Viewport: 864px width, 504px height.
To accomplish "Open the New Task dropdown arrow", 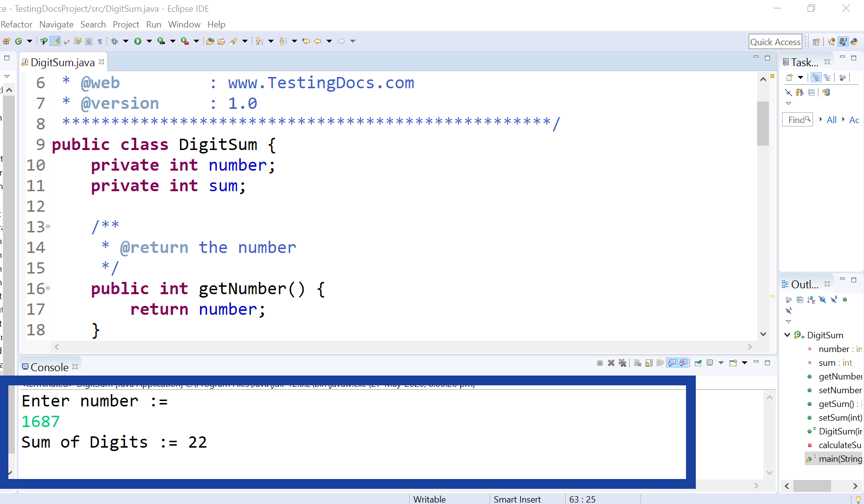I will click(x=800, y=77).
